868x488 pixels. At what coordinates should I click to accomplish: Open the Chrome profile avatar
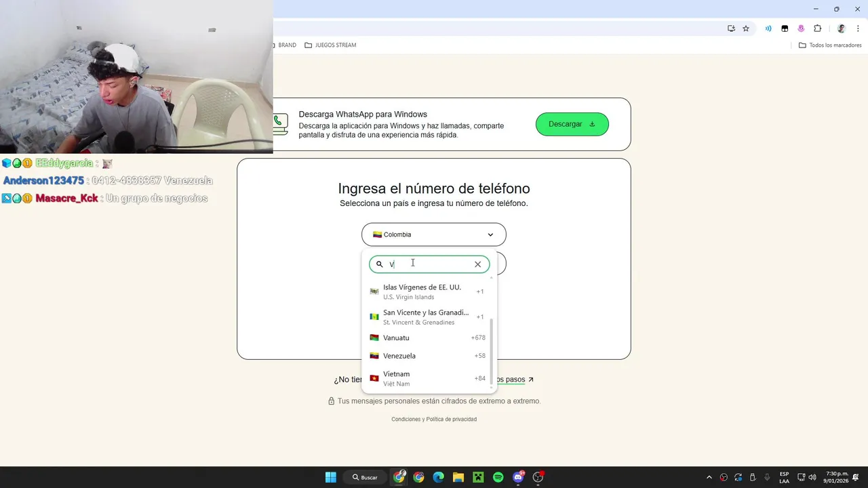[x=842, y=28]
